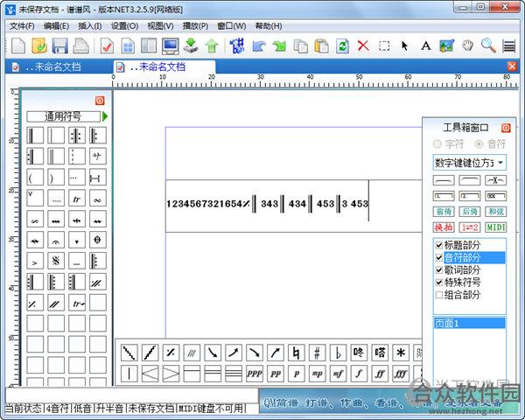The height and width of the screenshot is (420, 525).
Task: Click the copy pages toolbar icon
Action: tap(301, 45)
